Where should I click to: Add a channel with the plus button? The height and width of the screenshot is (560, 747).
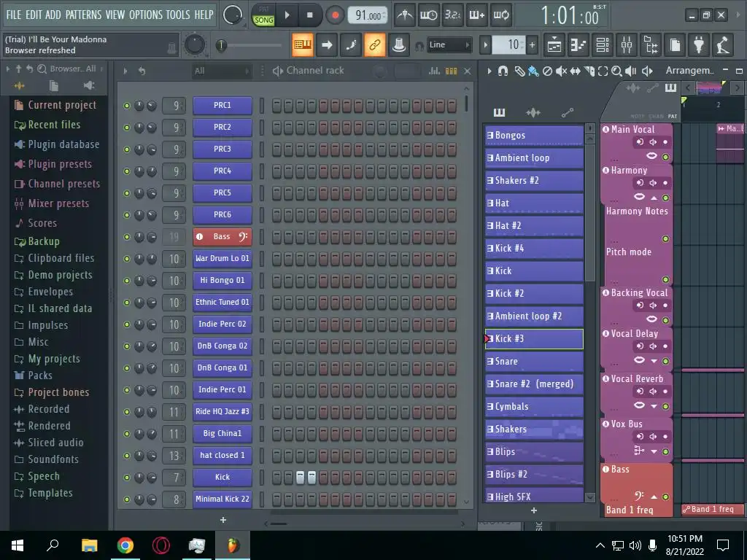coord(223,520)
